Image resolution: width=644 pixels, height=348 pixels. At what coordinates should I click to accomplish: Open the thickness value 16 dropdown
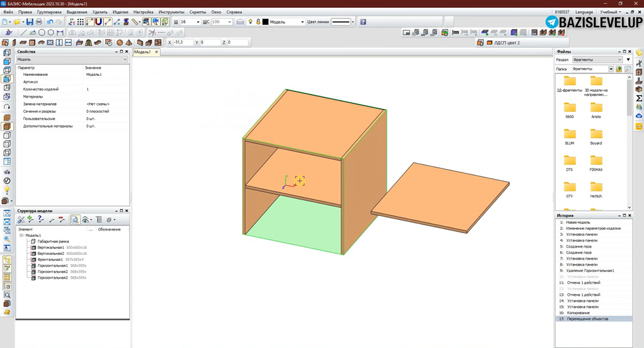tap(198, 22)
